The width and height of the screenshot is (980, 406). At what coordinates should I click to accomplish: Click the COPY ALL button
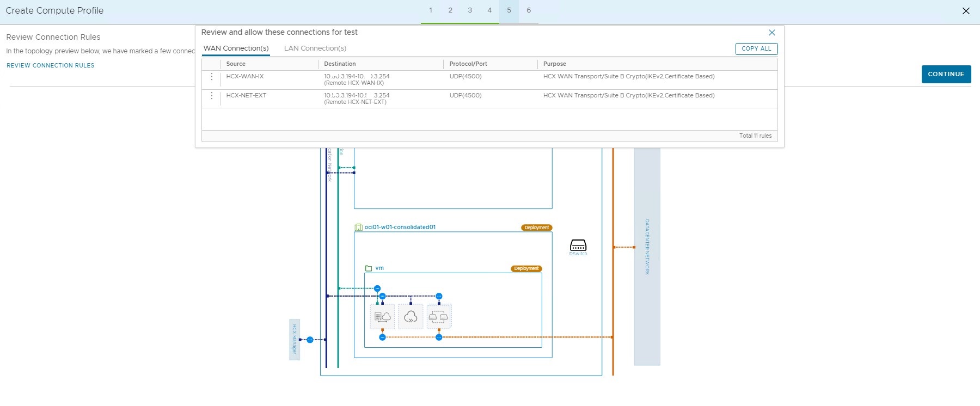tap(756, 49)
